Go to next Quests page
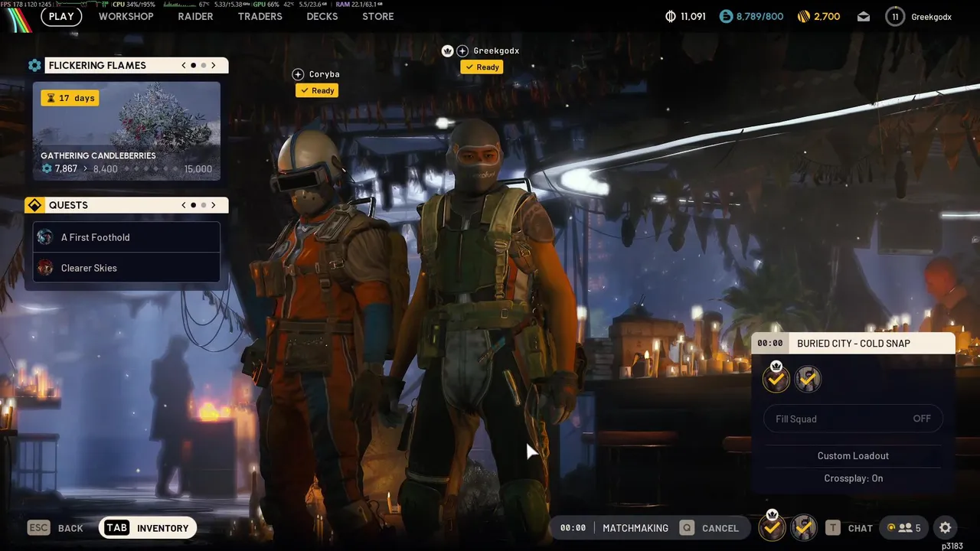 tap(214, 205)
